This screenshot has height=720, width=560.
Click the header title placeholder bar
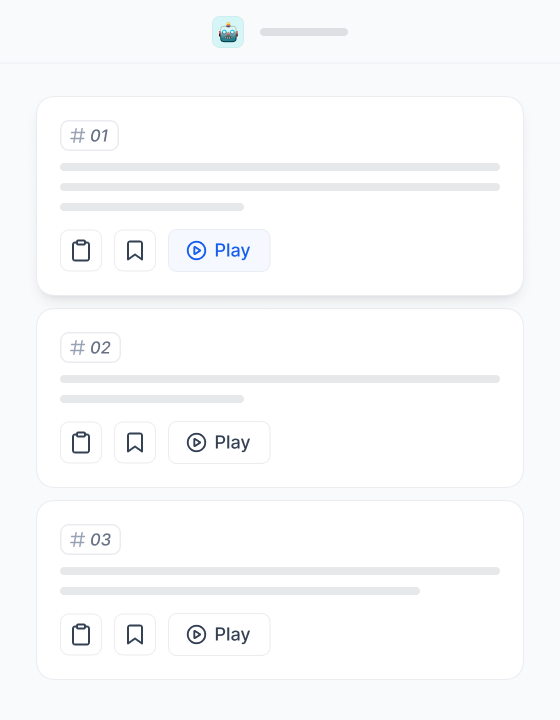pyautogui.click(x=304, y=32)
